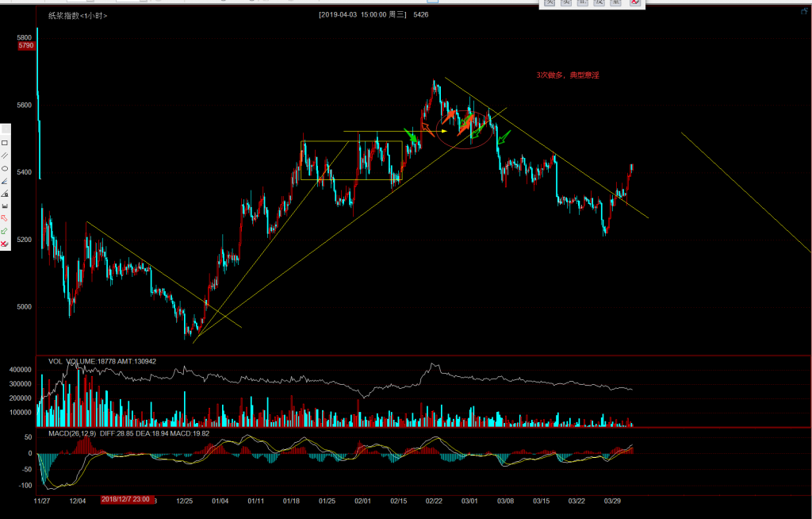Activate the ruler measurement tool
Screen dimensions: 812x519
click(x=4, y=206)
